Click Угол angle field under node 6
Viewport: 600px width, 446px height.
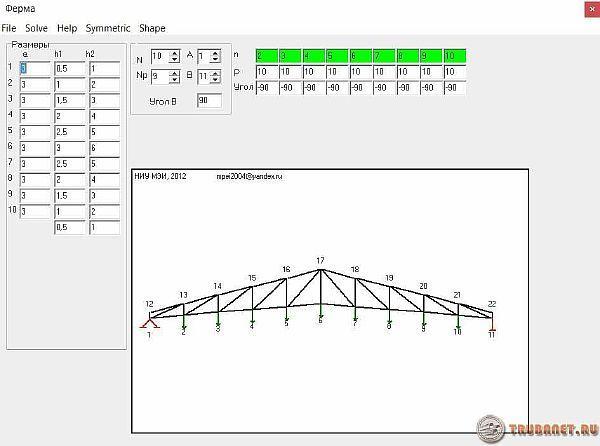point(361,88)
